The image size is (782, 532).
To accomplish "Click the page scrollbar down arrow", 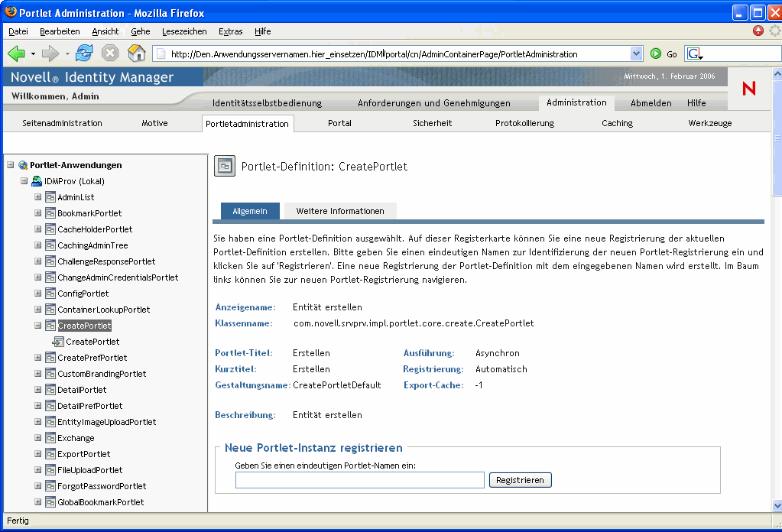I will 777,505.
